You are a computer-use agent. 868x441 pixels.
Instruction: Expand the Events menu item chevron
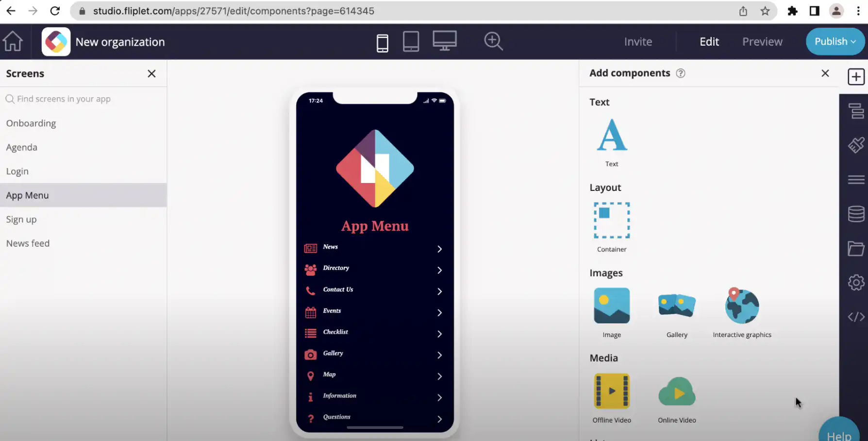click(439, 313)
